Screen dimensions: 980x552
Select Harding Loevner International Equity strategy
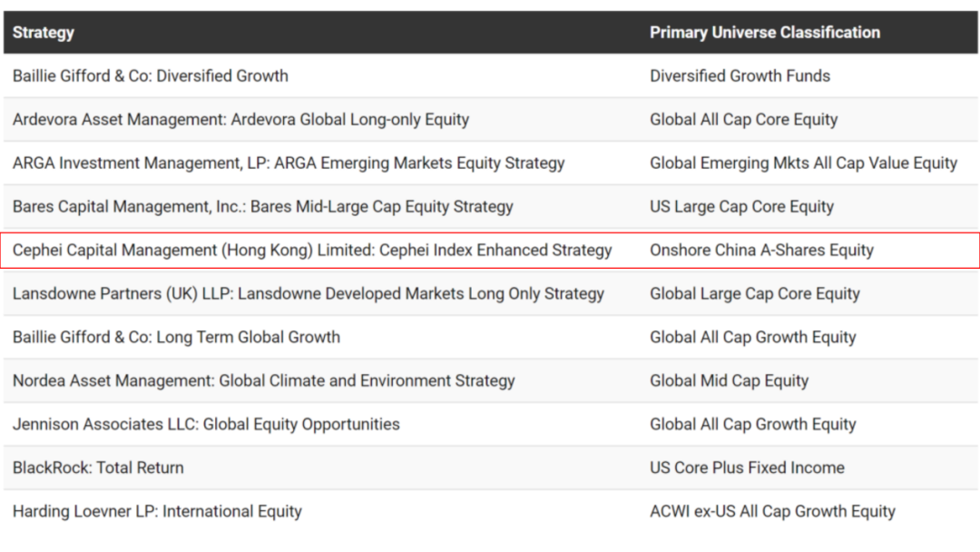(x=158, y=511)
